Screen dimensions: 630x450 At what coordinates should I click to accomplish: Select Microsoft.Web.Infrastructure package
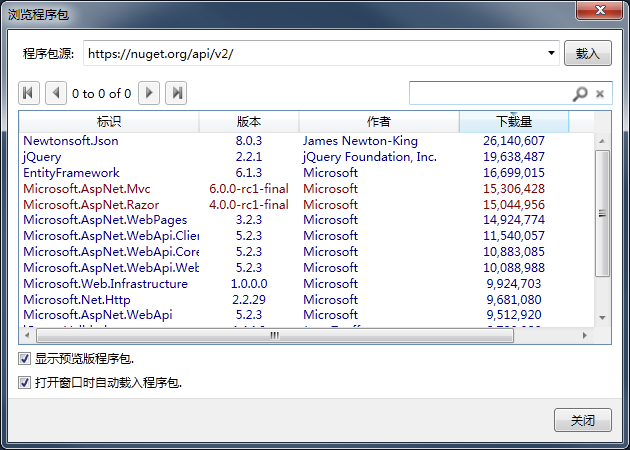coord(105,284)
